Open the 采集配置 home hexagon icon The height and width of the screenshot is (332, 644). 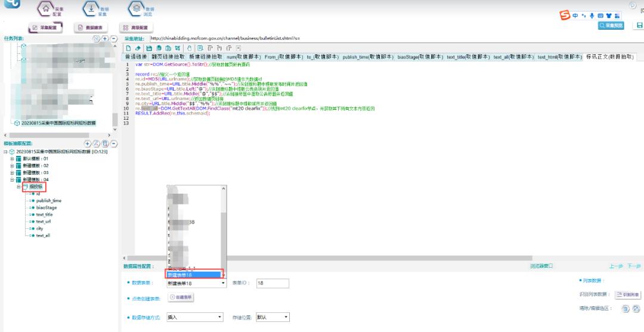(x=49, y=9)
